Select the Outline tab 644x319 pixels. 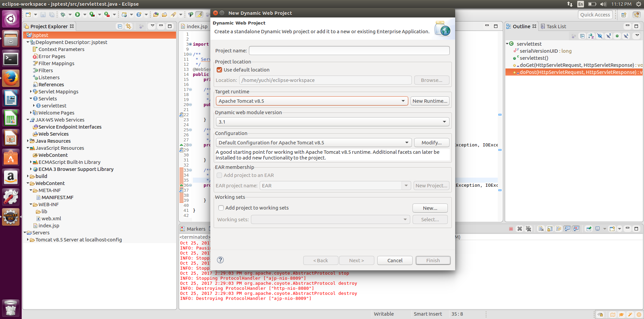point(521,26)
